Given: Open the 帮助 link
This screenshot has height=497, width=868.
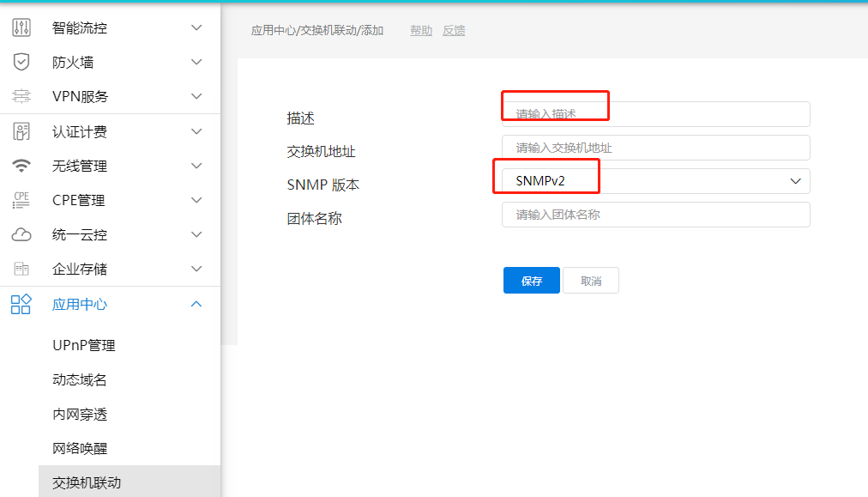Looking at the screenshot, I should (421, 30).
